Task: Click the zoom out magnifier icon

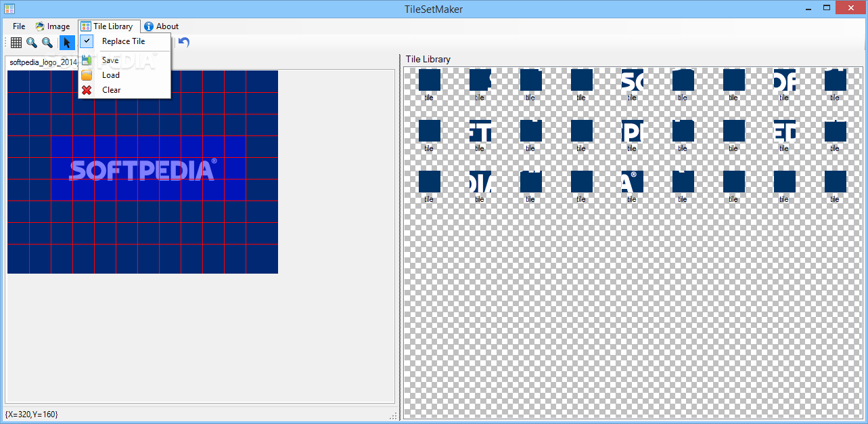Action: [47, 43]
